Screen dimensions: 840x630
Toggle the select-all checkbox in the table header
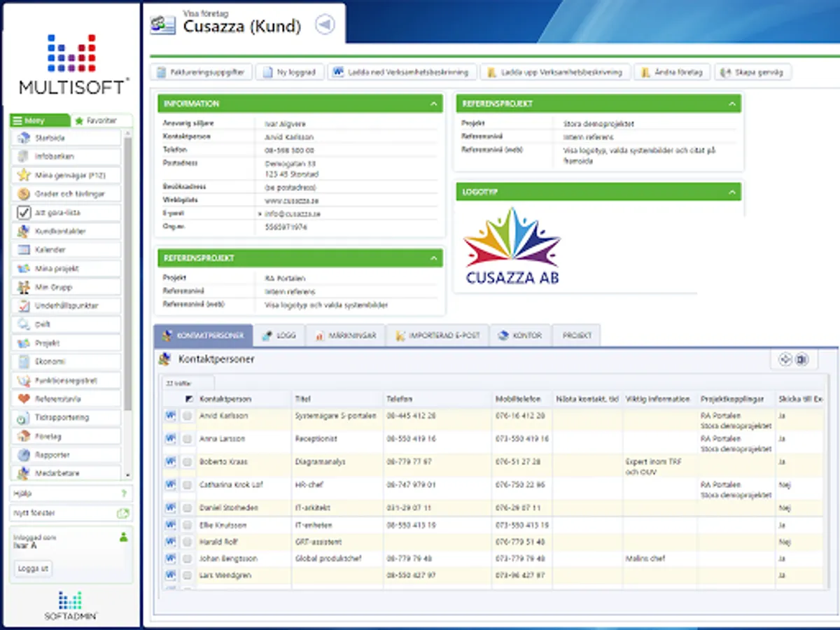point(189,399)
